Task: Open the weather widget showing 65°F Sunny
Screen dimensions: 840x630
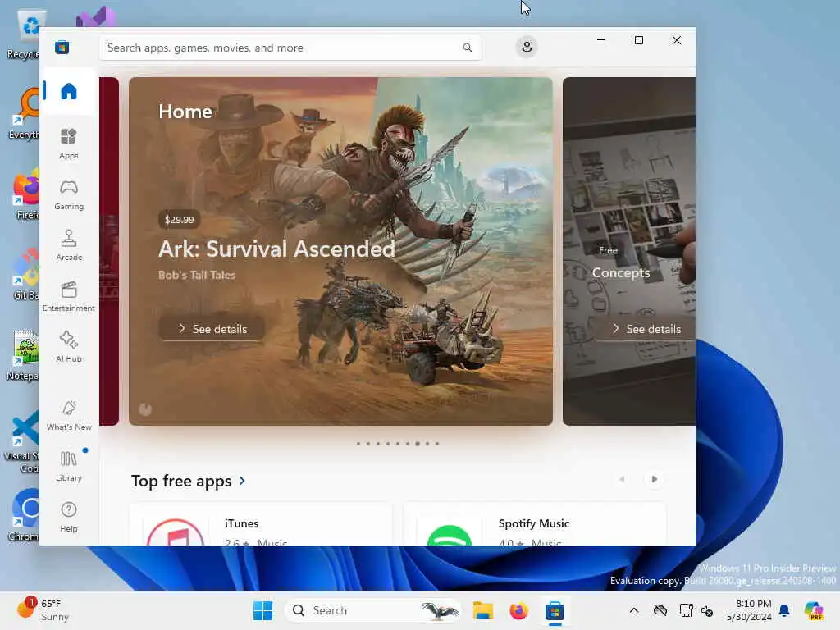Action: (x=44, y=609)
